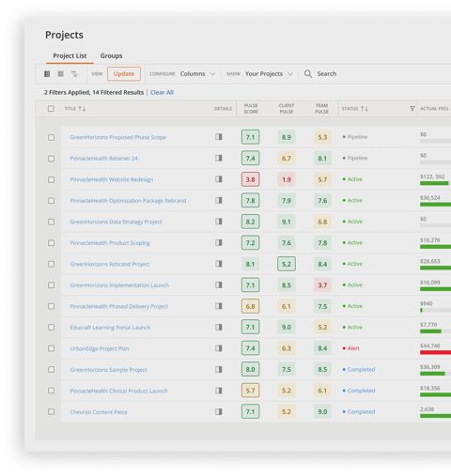Click the Actual Fees column header
Viewport: 451px width, 476px height.
point(434,109)
